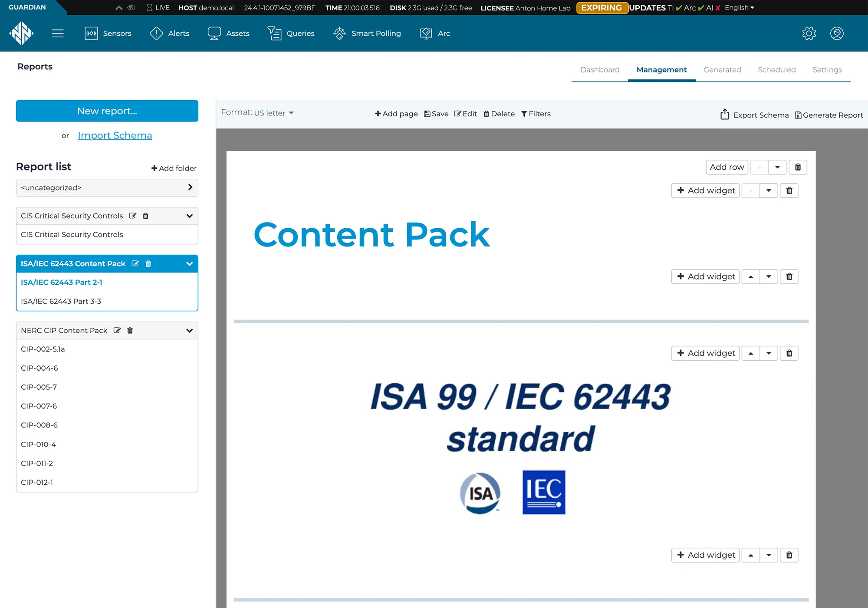868x608 pixels.
Task: Open the ISA/IEC 62443 Part 3-3 report
Action: pyautogui.click(x=107, y=301)
